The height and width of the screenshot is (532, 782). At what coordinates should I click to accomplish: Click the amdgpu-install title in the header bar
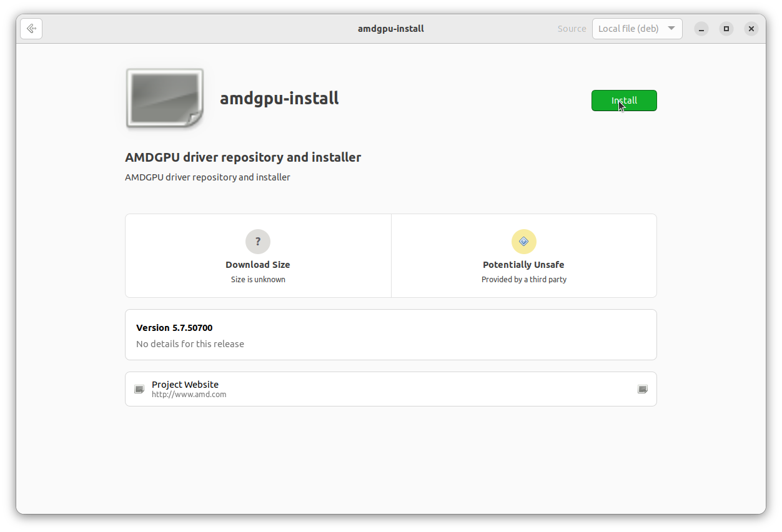coord(390,28)
